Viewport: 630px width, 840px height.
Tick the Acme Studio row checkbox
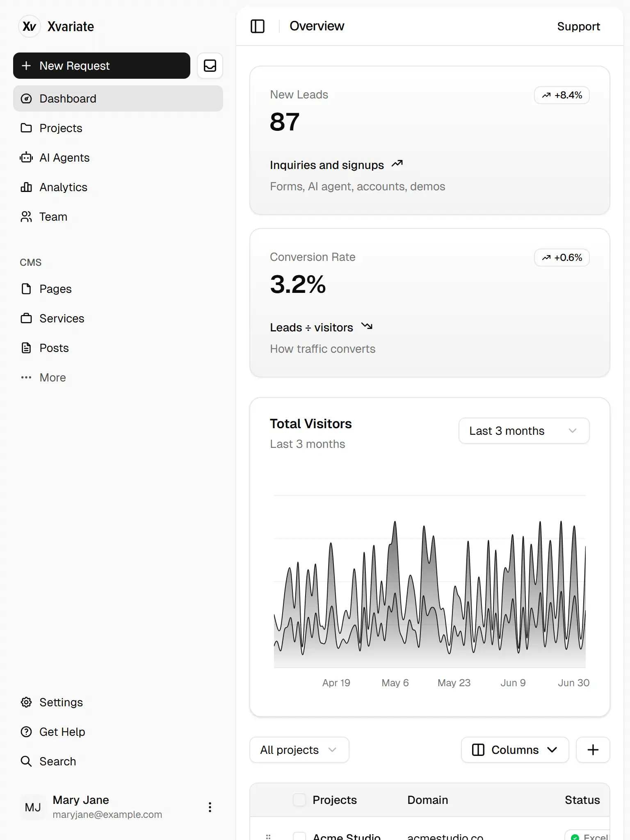[299, 836]
